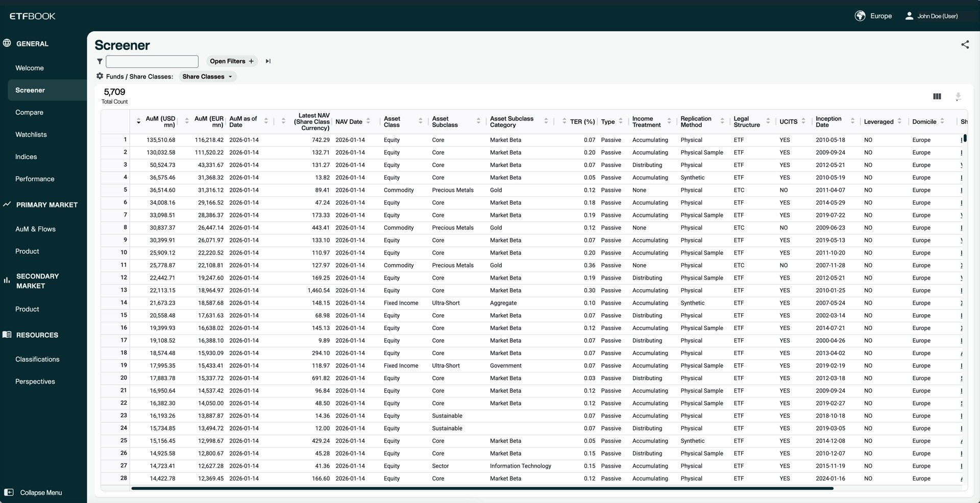Screen dimensions: 980x503
Task: Click Collapse Menu label at sidebar bottom
Action: 41,493
